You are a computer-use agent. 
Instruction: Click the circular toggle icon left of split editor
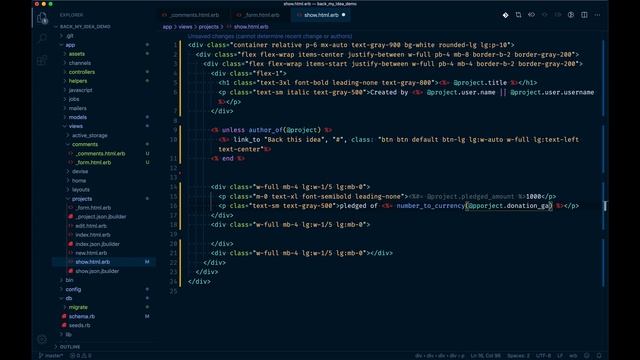click(x=571, y=15)
